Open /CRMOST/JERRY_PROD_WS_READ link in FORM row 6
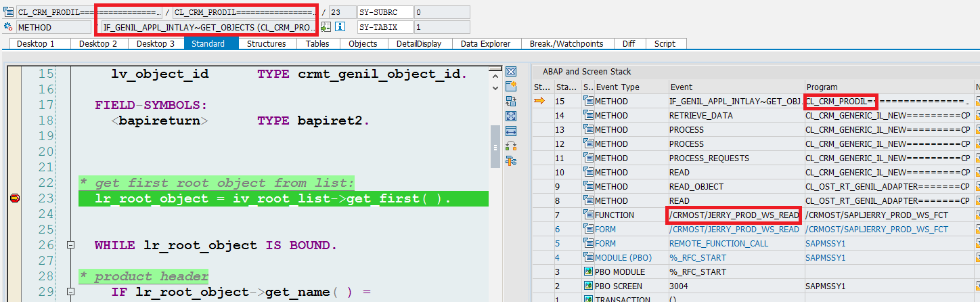 click(x=734, y=229)
